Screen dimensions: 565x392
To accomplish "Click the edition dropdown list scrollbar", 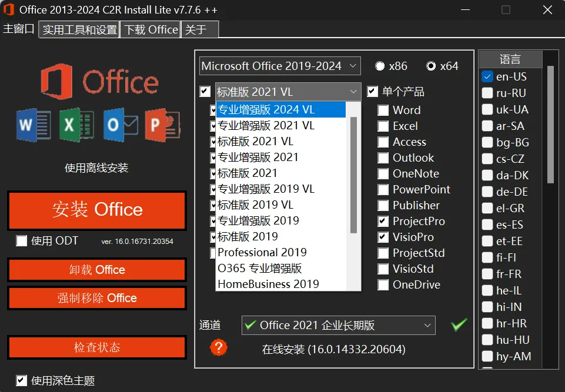I will pyautogui.click(x=353, y=175).
